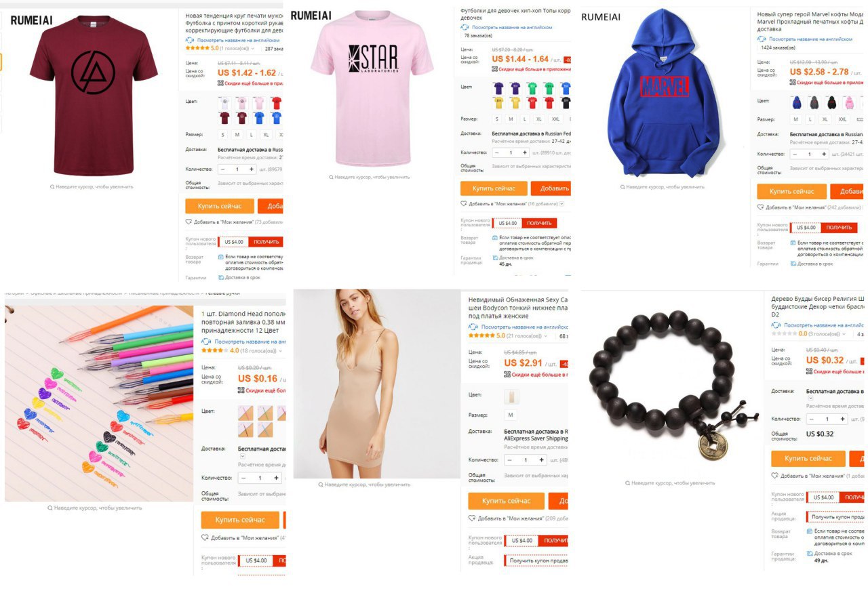Screen dimensions: 868x597
Task: Pick the black color swatch on pink STAR shirt
Action: click(566, 103)
